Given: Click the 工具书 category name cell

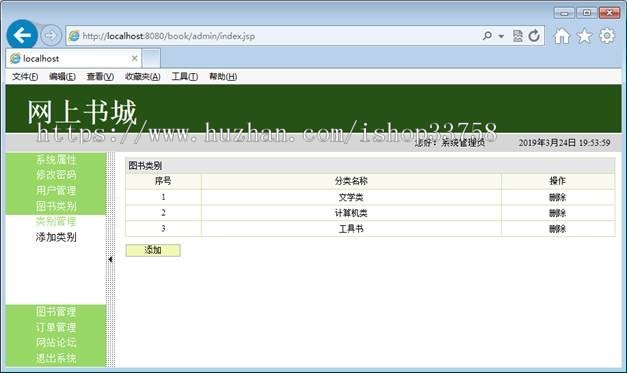Looking at the screenshot, I should [351, 229].
